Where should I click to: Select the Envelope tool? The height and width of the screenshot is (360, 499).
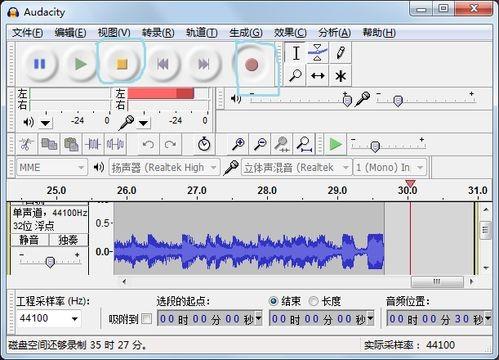tap(318, 53)
